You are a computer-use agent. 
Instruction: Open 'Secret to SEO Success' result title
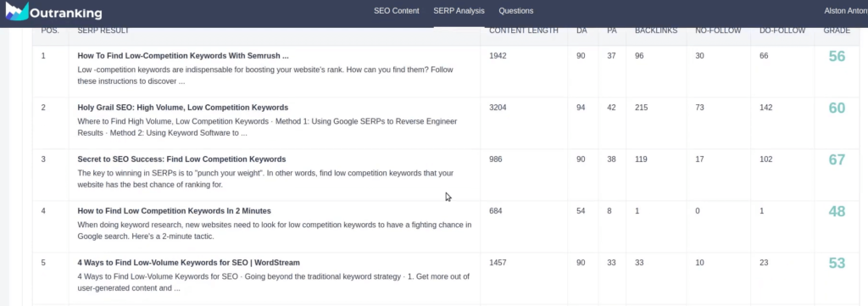click(x=181, y=159)
